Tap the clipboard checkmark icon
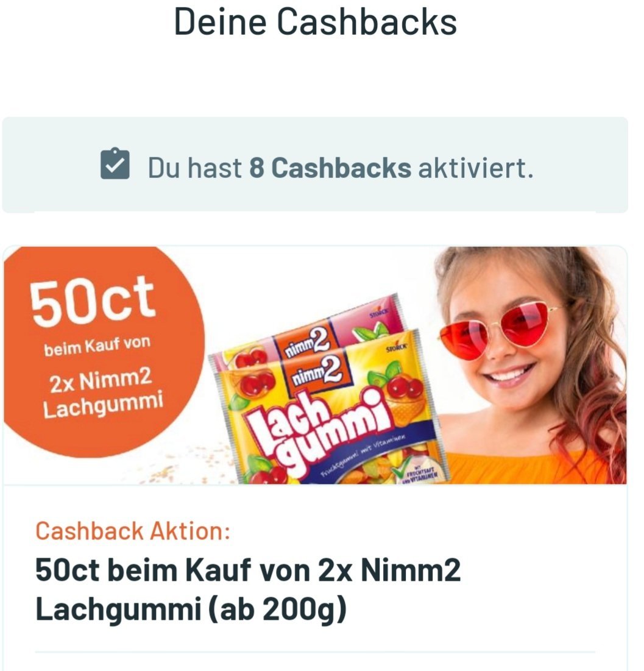Screen dimensions: 644x671 [x=115, y=164]
